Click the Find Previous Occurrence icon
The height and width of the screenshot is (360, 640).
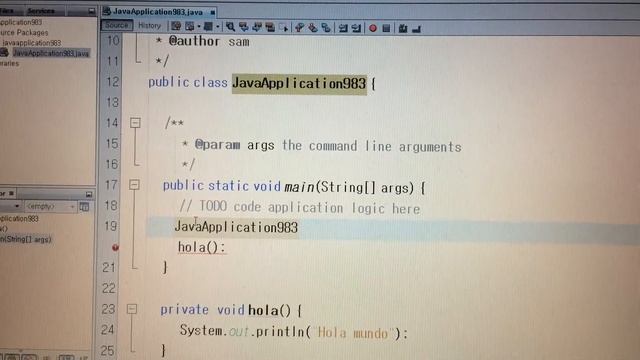coord(244,27)
